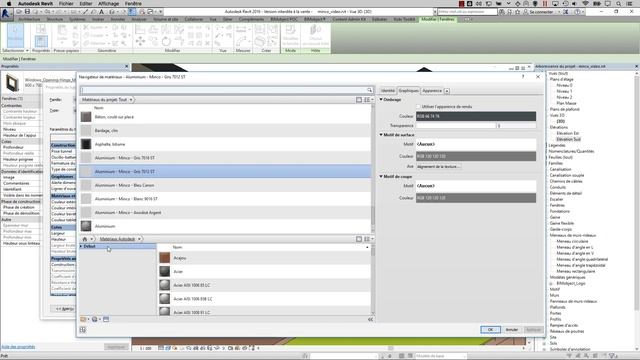This screenshot has width=640, height=360.
Task: Select Elévation Sud in project browser
Action: coord(569,140)
